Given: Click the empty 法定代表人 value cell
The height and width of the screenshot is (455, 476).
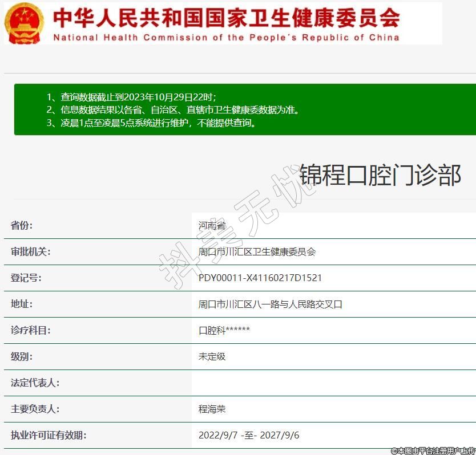Looking at the screenshot, I should pyautogui.click(x=333, y=383).
